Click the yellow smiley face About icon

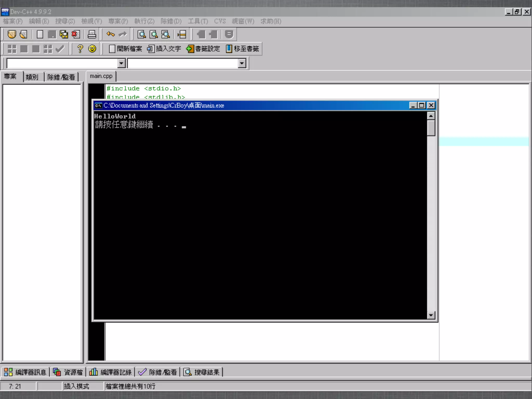(92, 49)
